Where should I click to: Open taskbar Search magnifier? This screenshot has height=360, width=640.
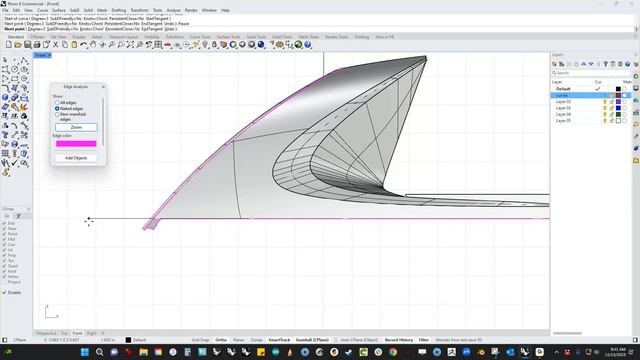tap(100, 352)
